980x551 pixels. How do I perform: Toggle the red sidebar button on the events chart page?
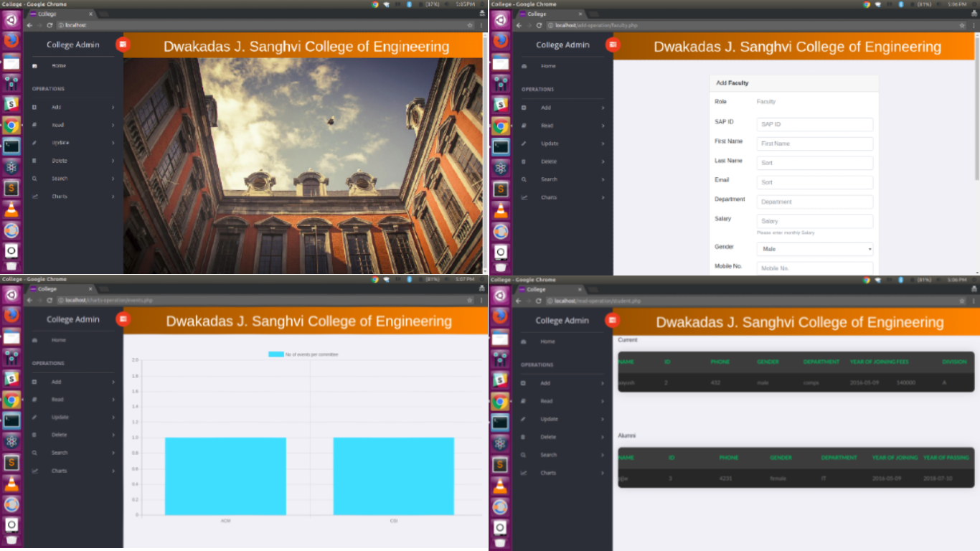pos(123,319)
